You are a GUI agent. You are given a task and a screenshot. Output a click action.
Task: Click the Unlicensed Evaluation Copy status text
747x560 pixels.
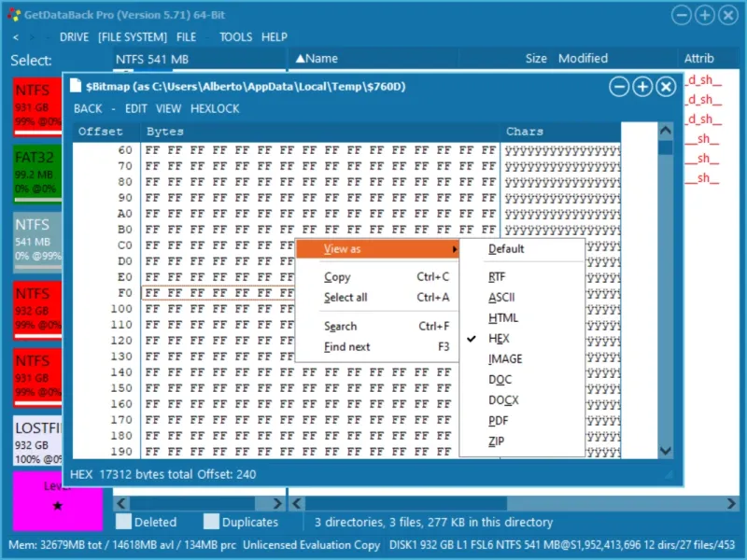point(311,545)
